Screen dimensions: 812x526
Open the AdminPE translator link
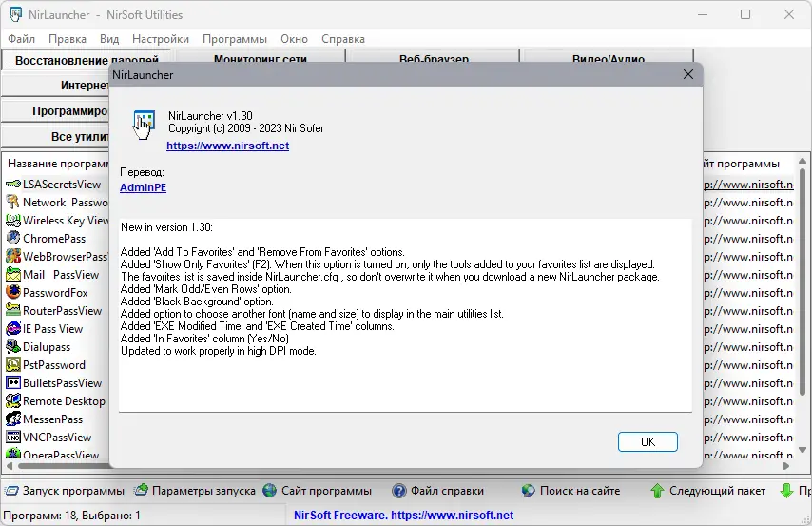tap(143, 187)
